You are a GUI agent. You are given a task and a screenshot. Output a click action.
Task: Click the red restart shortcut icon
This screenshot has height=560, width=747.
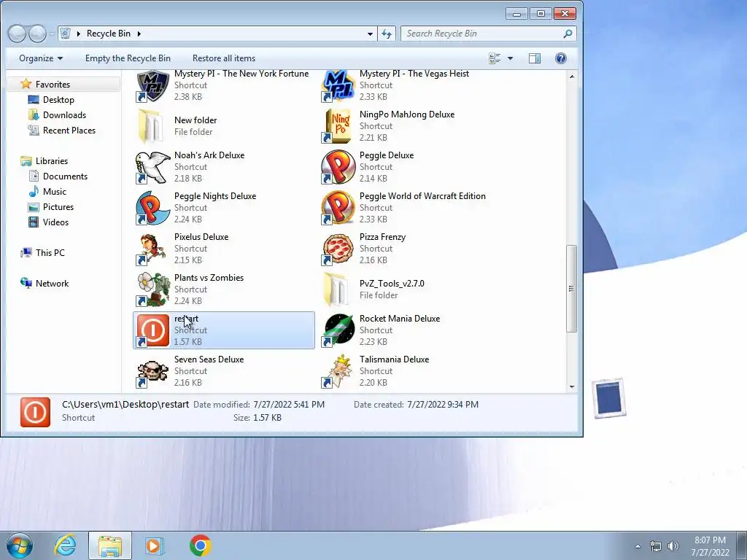152,330
